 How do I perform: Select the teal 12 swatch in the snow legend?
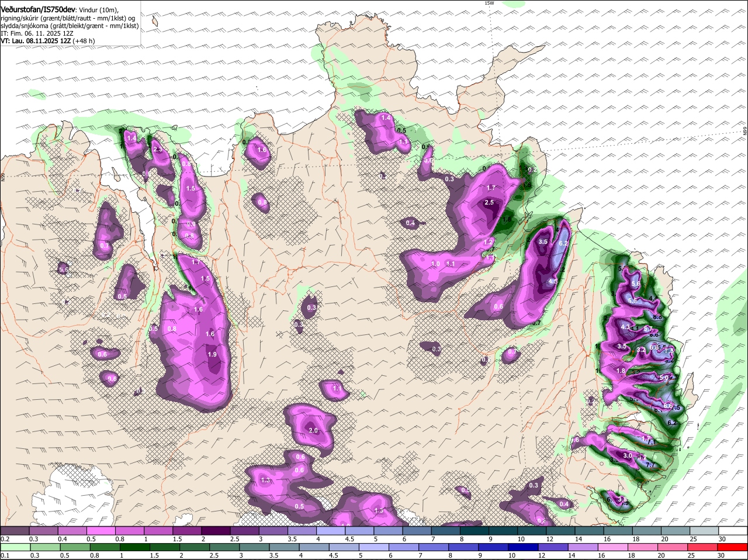tap(561, 530)
